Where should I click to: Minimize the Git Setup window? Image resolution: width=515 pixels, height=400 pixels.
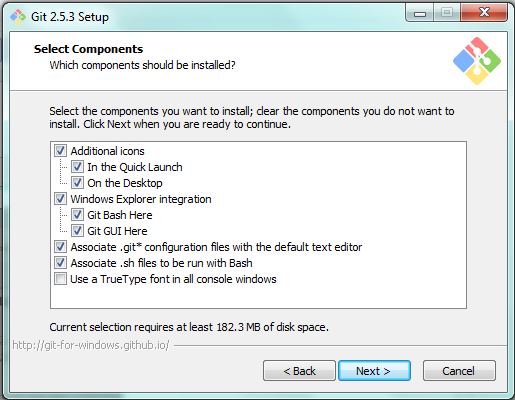420,13
